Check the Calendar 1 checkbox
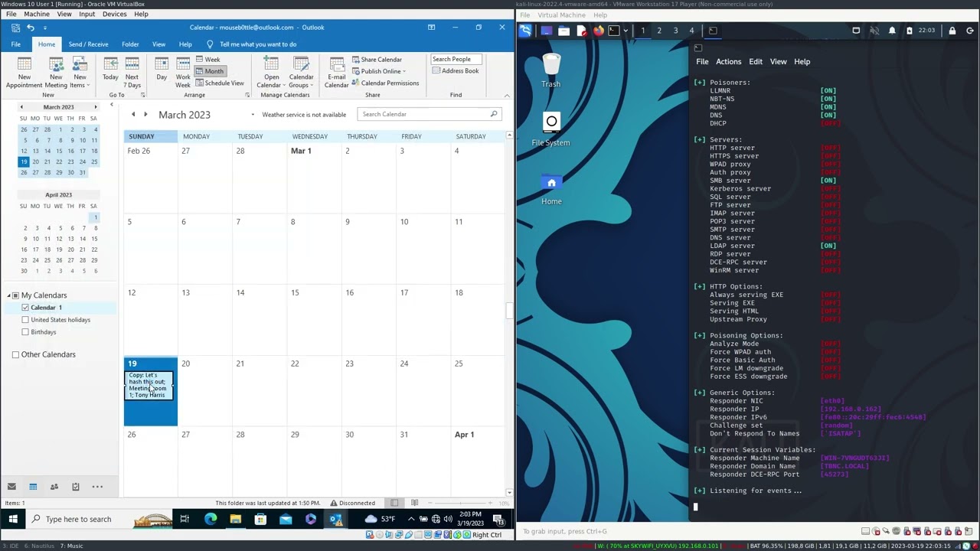This screenshot has width=980, height=551. pyautogui.click(x=25, y=308)
